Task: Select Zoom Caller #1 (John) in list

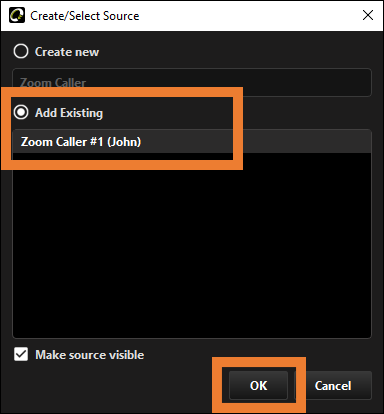Action: tap(192, 142)
